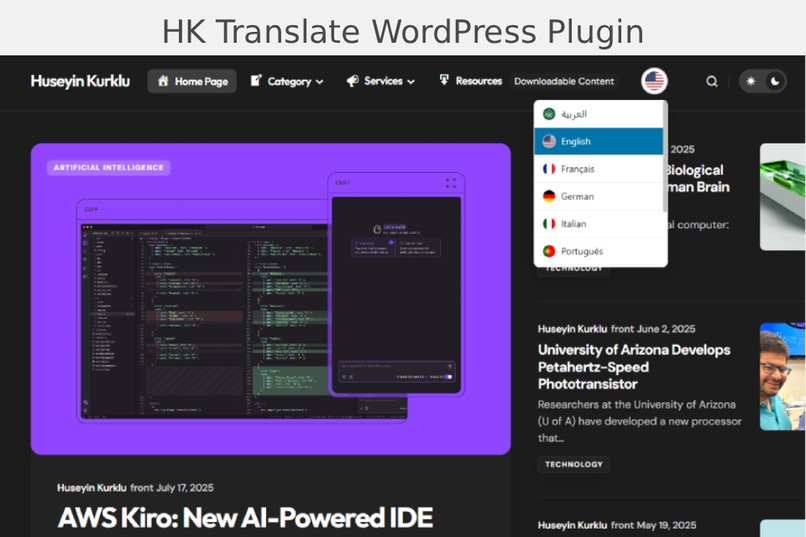806x537 pixels.
Task: Open the AWS Kiro featured image
Action: 271,299
